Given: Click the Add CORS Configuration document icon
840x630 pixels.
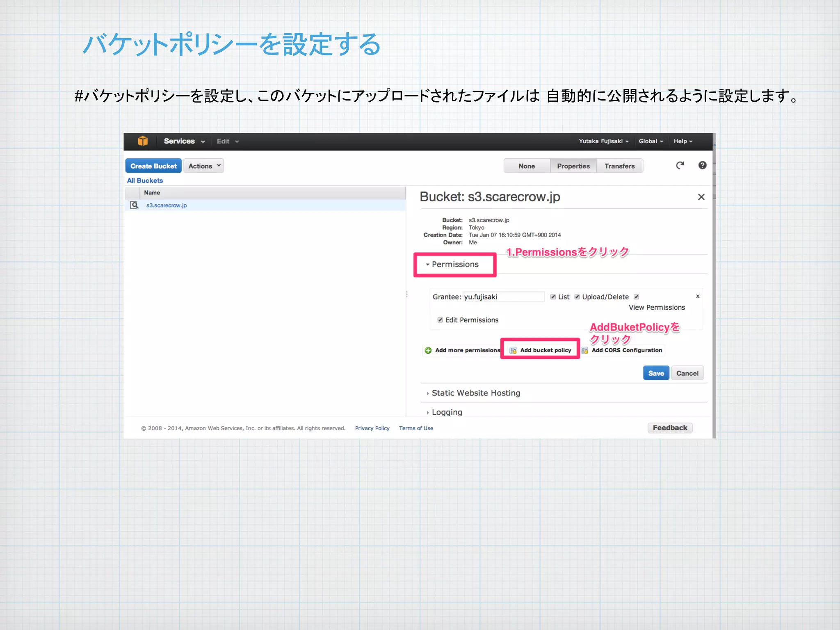Looking at the screenshot, I should click(x=585, y=350).
